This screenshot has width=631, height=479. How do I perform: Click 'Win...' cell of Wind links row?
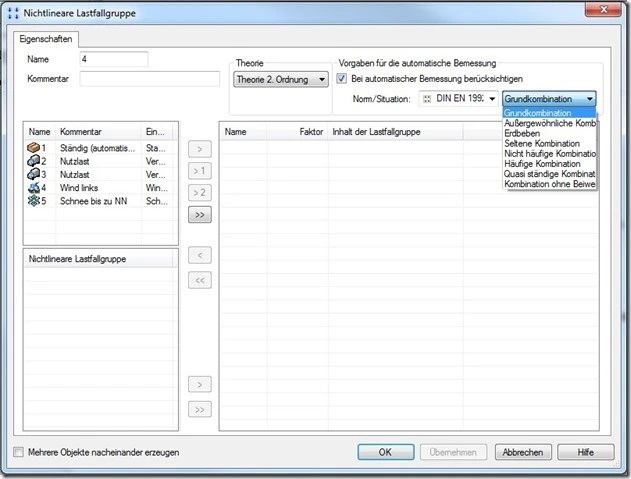tap(157, 188)
